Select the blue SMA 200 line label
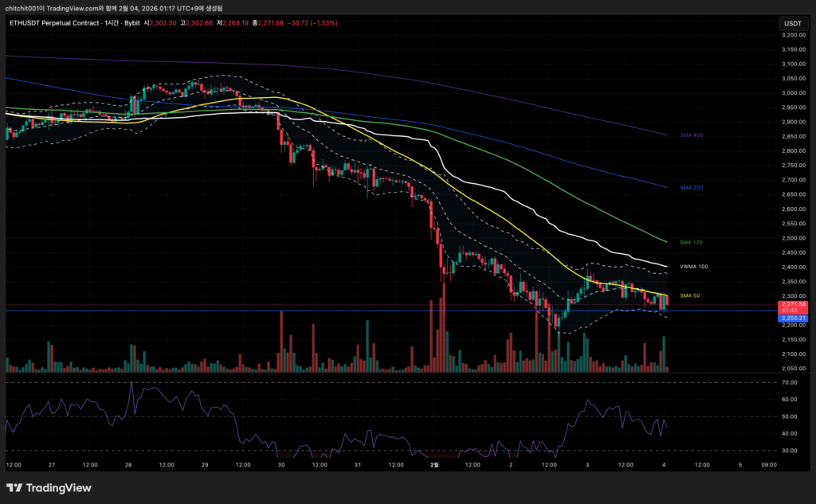 point(691,187)
